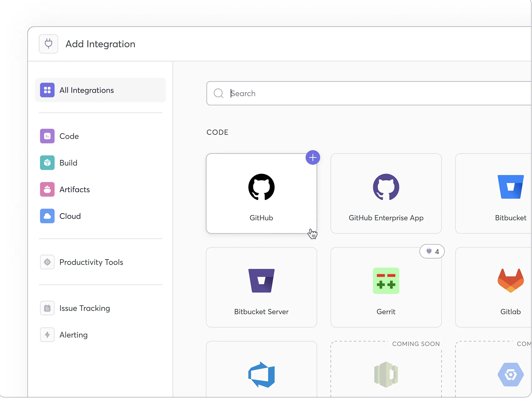532x400 pixels.
Task: Click the Azure DevOps integration tile
Action: pyautogui.click(x=261, y=373)
